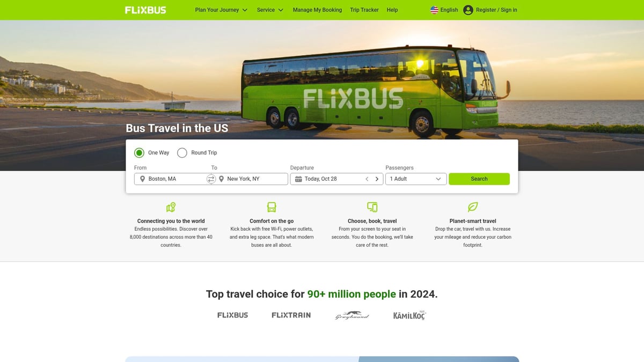Click the From field showing Boston, MA
The image size is (644, 362).
(x=171, y=179)
